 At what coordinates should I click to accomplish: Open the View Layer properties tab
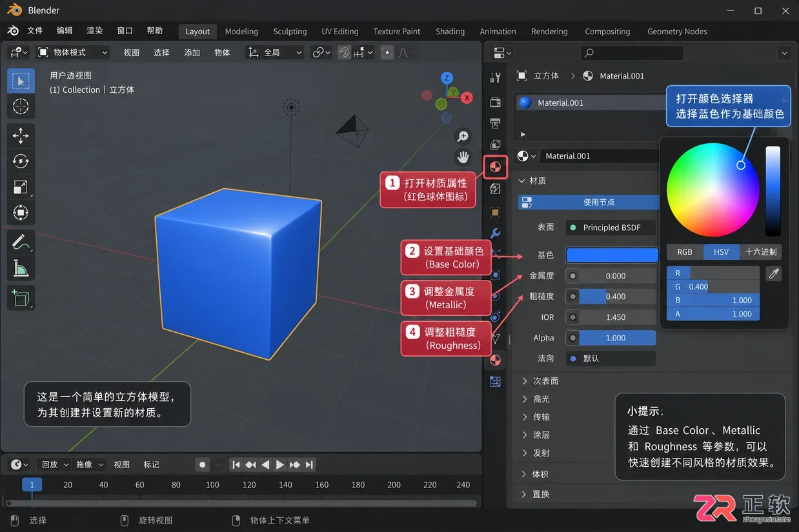496,144
